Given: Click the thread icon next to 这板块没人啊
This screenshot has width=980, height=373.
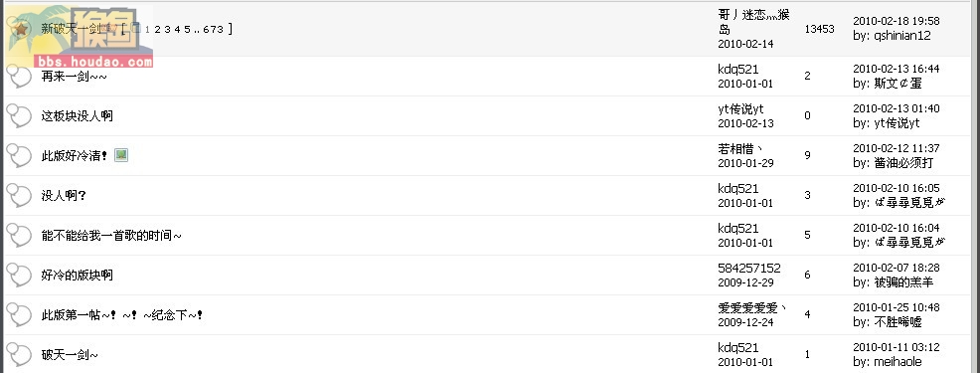Looking at the screenshot, I should click(x=19, y=115).
